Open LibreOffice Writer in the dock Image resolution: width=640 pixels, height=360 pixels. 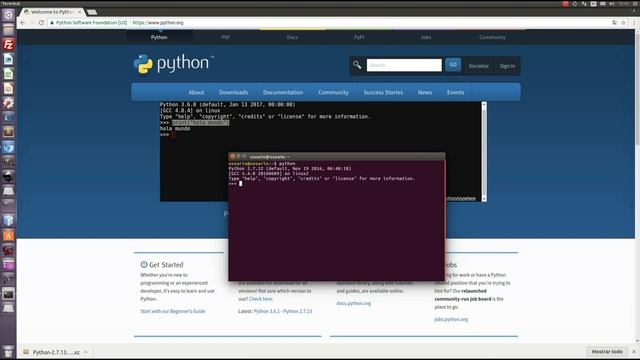pos(8,59)
